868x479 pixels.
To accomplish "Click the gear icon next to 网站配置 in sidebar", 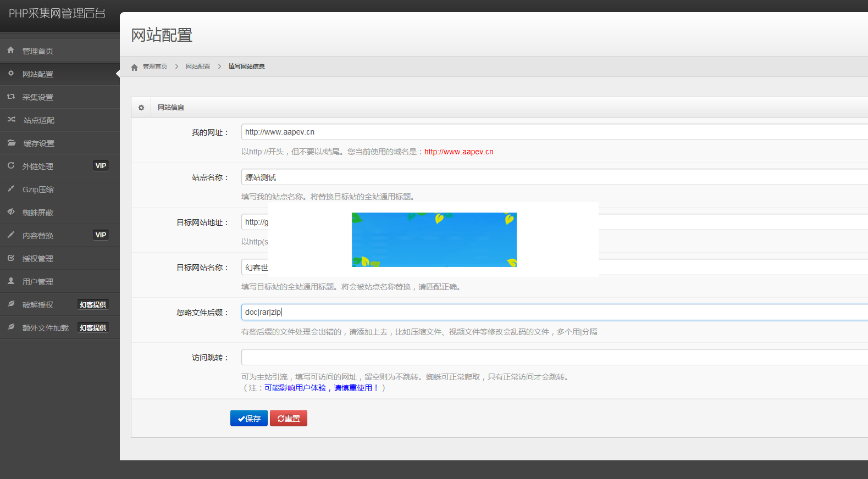I will point(10,73).
